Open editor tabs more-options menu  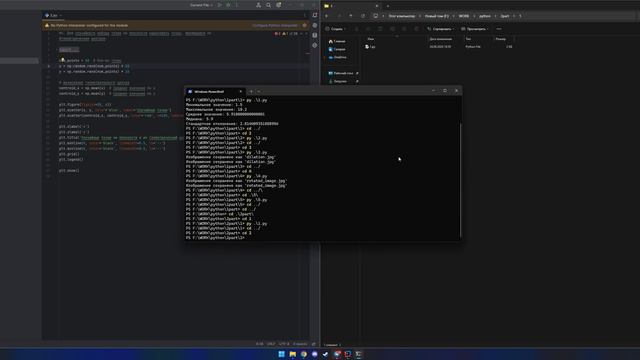click(x=304, y=16)
